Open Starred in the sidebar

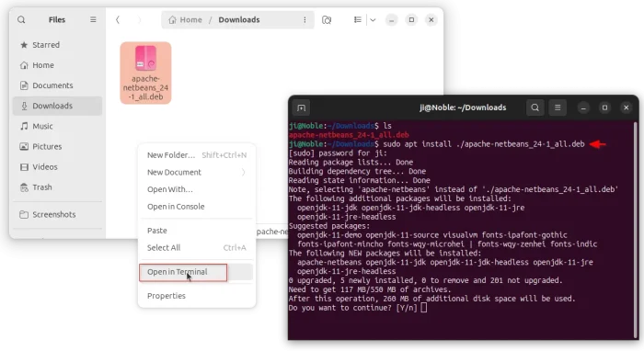tap(57, 45)
